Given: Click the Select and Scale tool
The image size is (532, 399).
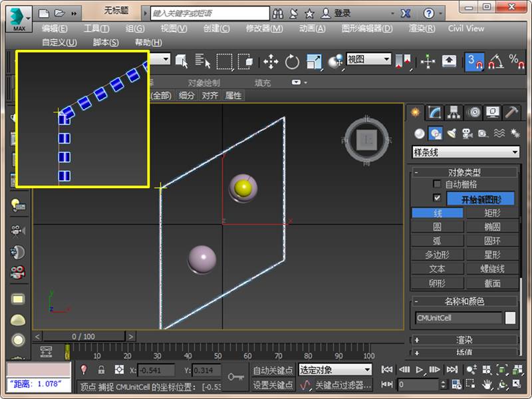Looking at the screenshot, I should coord(313,62).
